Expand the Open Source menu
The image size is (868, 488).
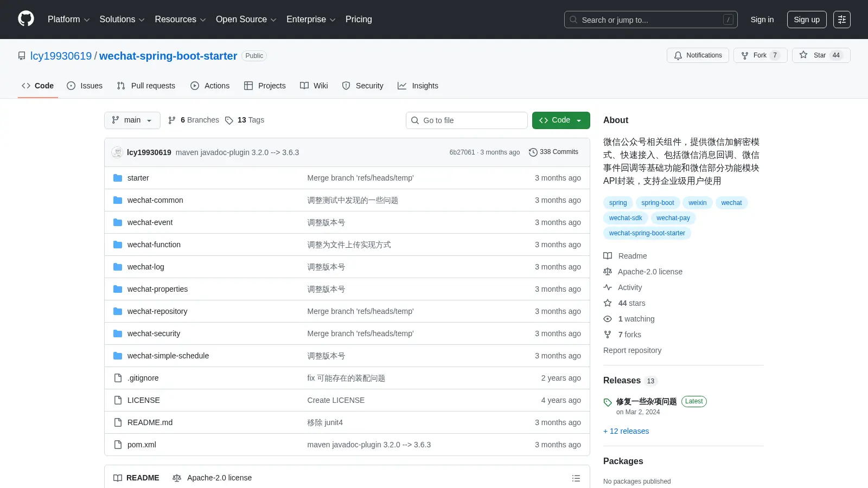point(246,20)
